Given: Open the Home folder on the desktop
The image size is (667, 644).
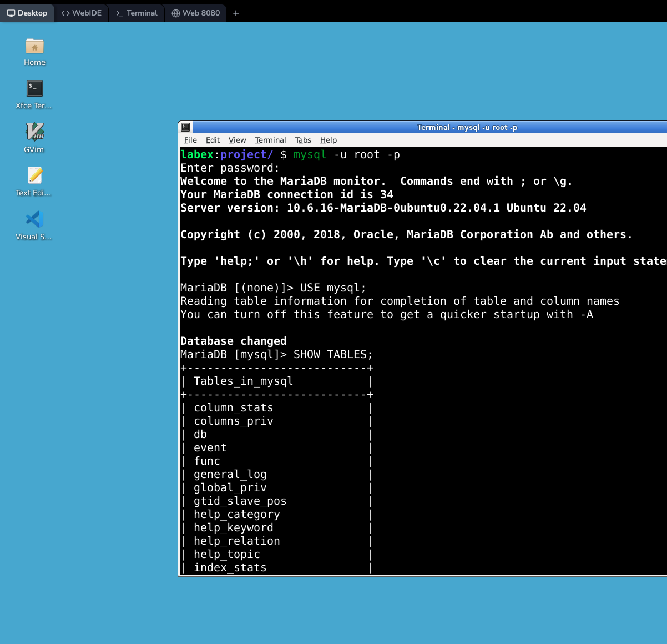Looking at the screenshot, I should click(34, 48).
